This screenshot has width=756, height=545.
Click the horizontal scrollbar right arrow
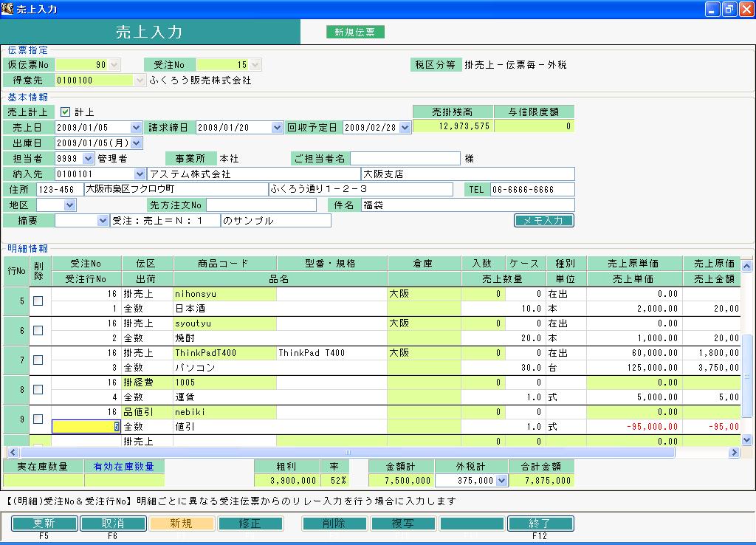tap(734, 453)
